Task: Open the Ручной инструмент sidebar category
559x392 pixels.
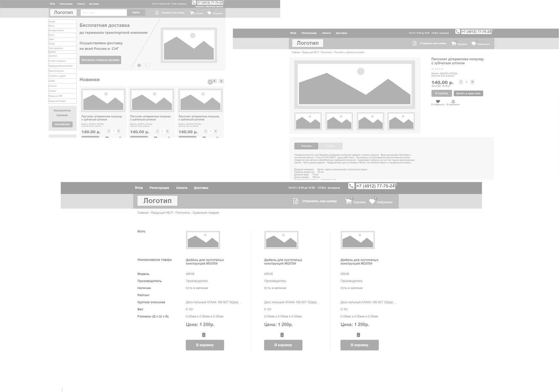Action: pyautogui.click(x=62, y=61)
